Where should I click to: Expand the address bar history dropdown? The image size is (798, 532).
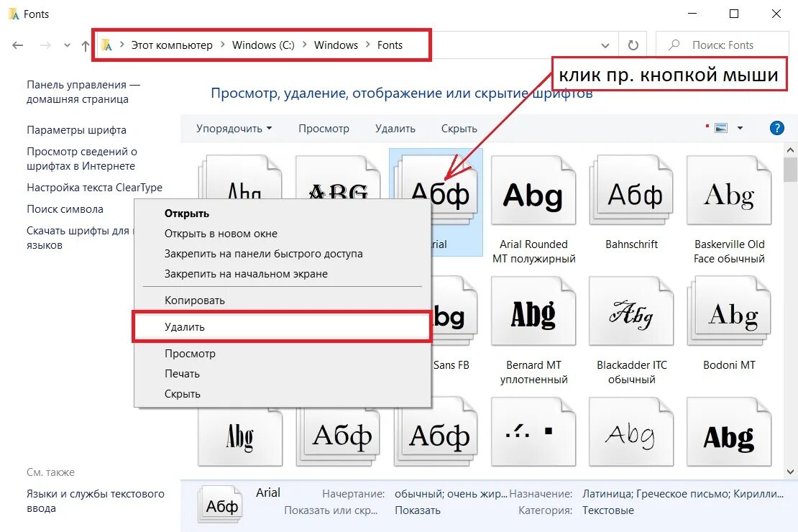coord(605,45)
